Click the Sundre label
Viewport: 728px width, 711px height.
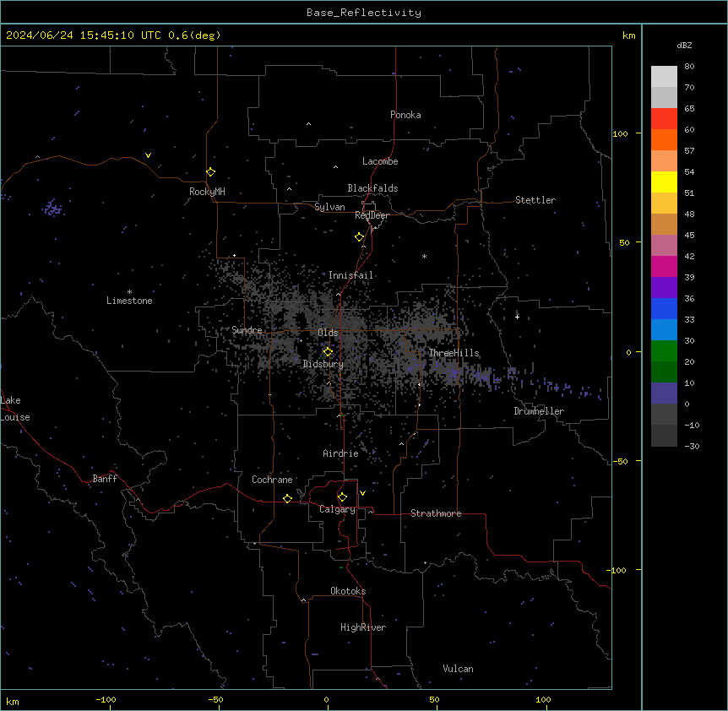click(247, 330)
